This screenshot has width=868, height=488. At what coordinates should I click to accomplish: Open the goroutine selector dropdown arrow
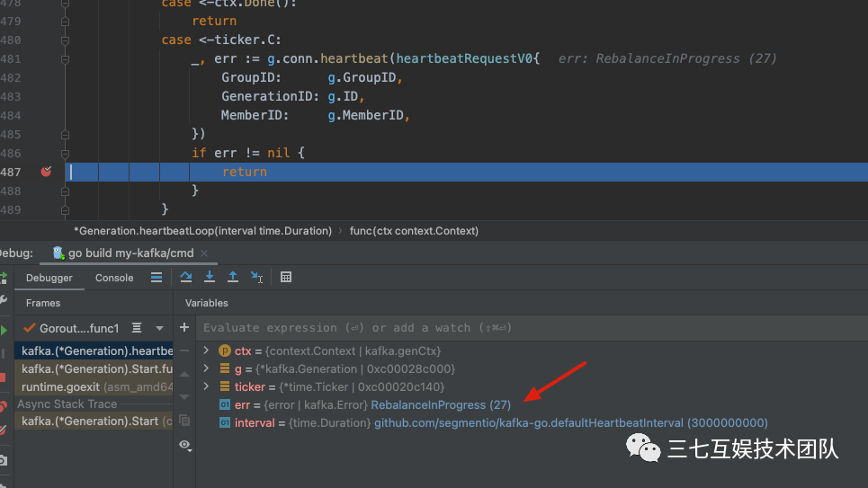[159, 328]
